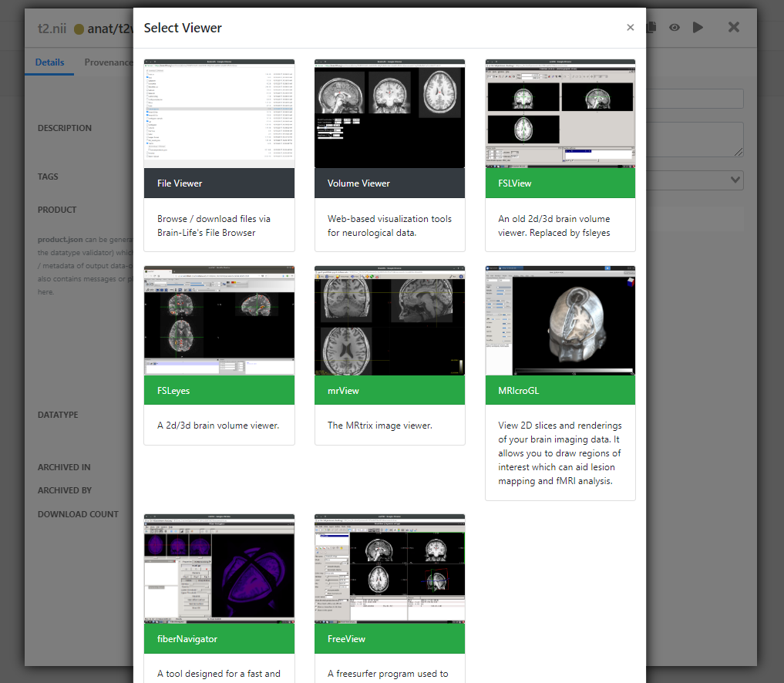This screenshot has height=683, width=784.
Task: Close the background dataset window with X
Action: click(x=733, y=27)
